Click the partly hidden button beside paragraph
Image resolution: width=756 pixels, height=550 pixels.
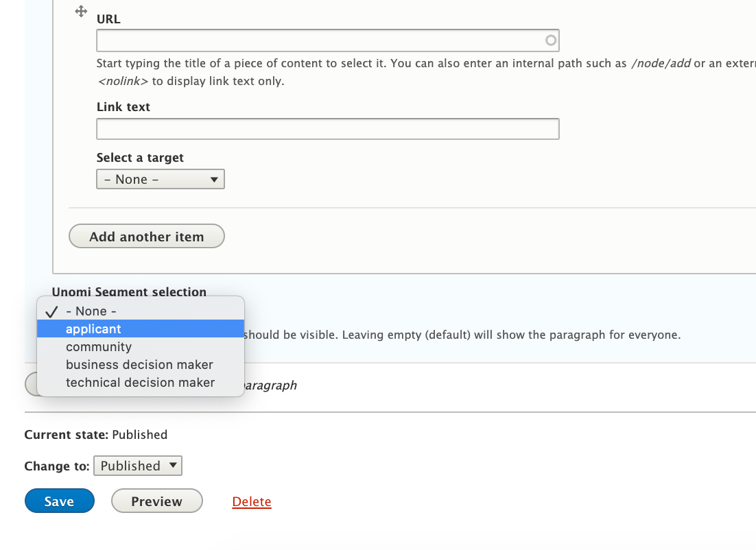click(x=30, y=384)
